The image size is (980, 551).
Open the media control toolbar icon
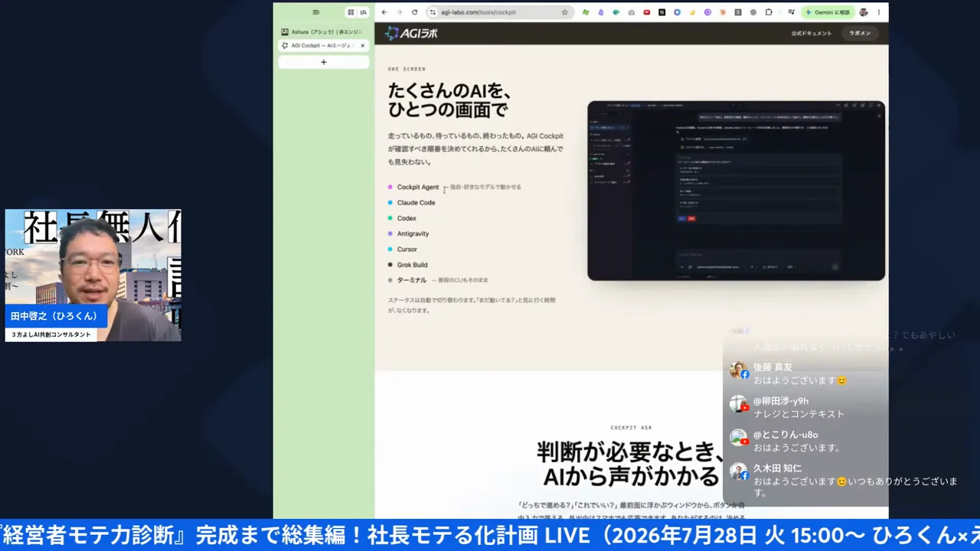coord(791,12)
